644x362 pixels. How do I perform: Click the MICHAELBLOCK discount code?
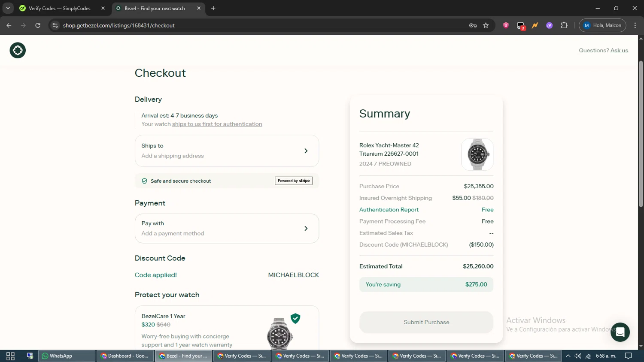pos(293,275)
